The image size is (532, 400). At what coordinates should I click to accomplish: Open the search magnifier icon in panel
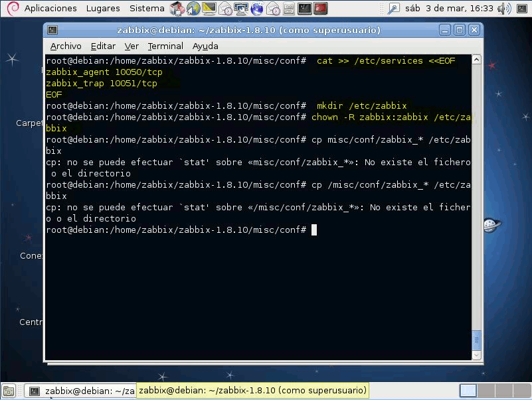click(x=394, y=9)
